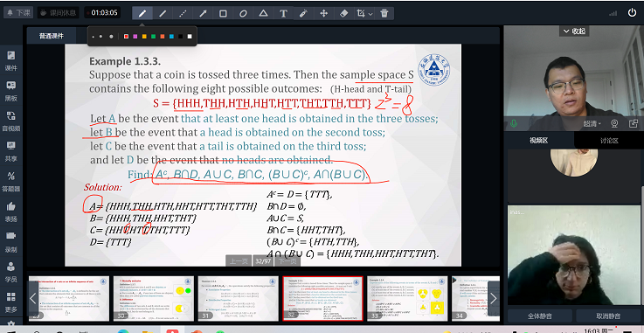
Task: Choose the rectangle shape drawing tool
Action: coord(223,13)
